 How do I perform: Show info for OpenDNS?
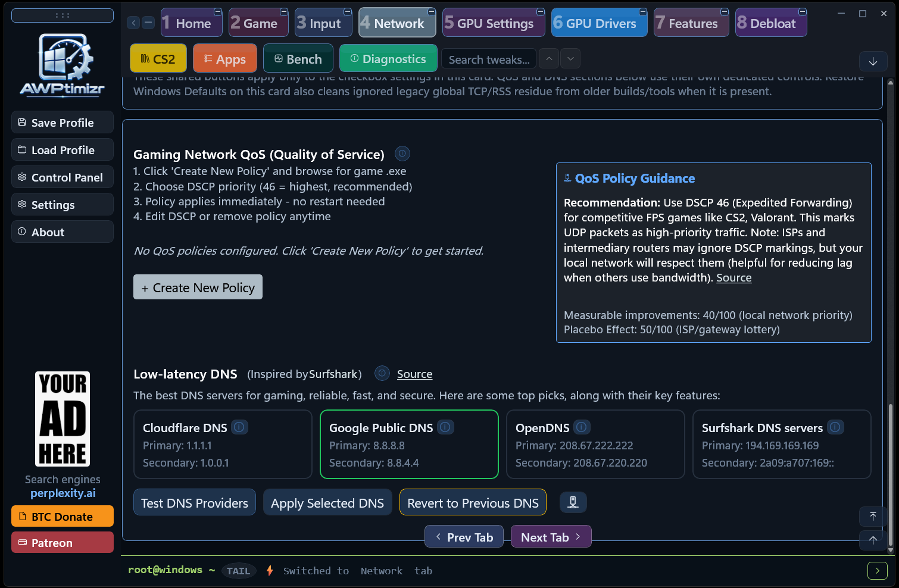point(582,427)
